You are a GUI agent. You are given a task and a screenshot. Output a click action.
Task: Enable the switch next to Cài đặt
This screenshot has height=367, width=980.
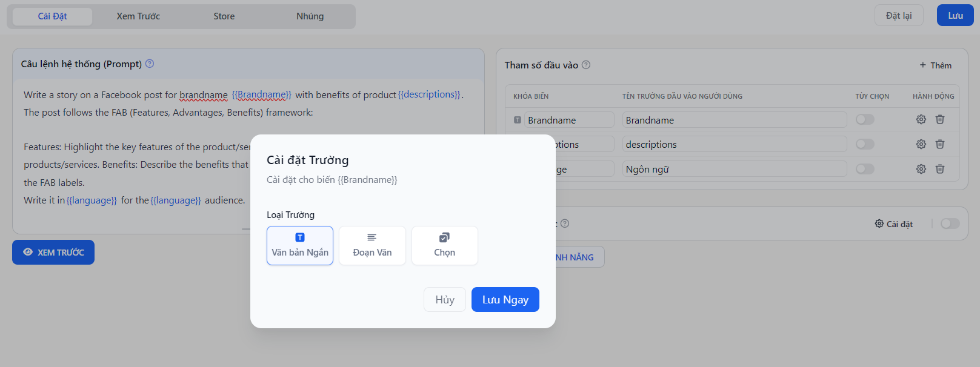click(x=950, y=223)
